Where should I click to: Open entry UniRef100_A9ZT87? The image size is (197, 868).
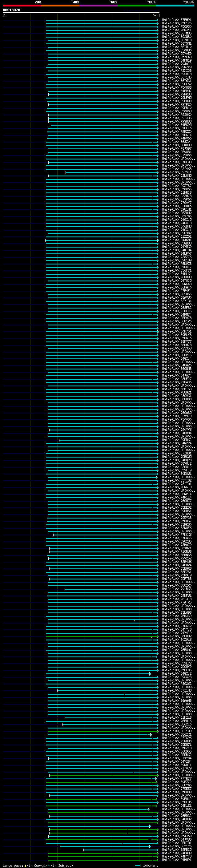pyautogui.click(x=176, y=186)
